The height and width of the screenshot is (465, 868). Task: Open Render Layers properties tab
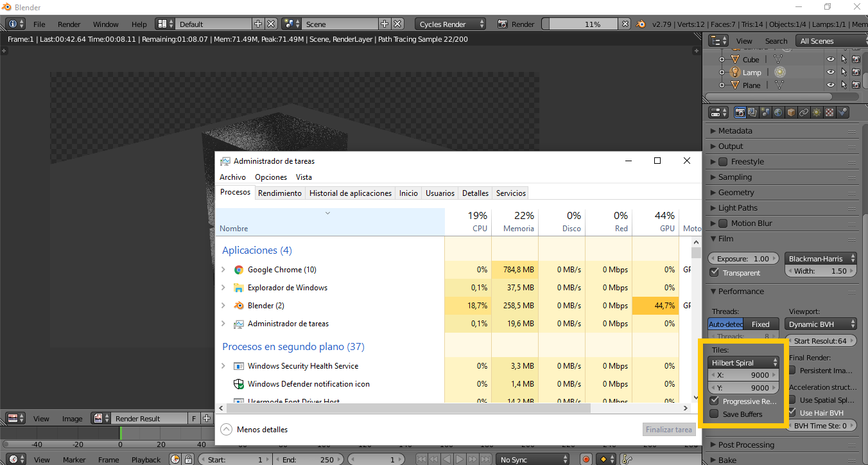[x=753, y=112]
